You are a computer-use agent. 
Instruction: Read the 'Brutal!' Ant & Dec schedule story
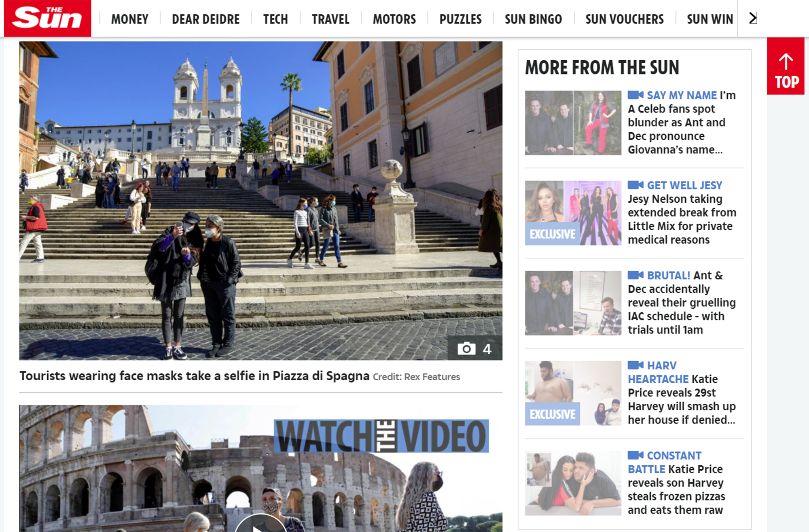click(x=682, y=303)
